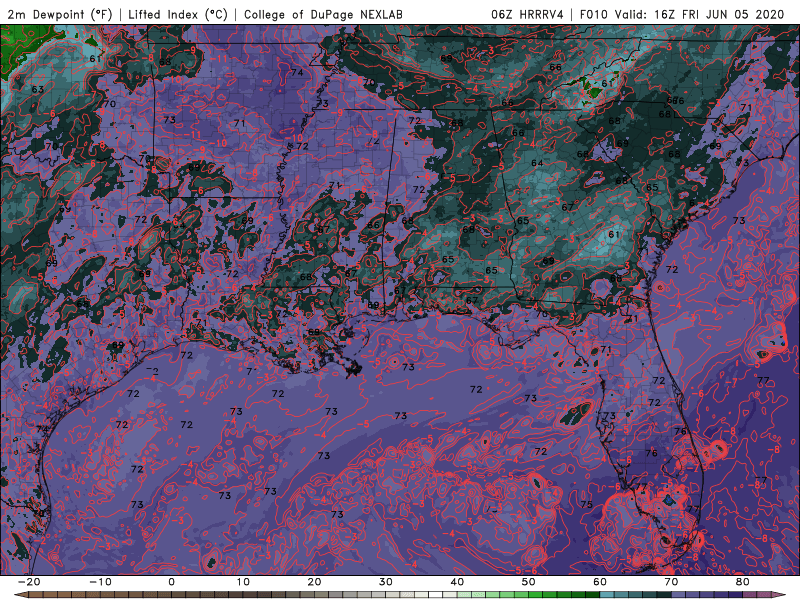Click the "80" color scale label
Viewport: 800px width, 600px height.
[743, 582]
